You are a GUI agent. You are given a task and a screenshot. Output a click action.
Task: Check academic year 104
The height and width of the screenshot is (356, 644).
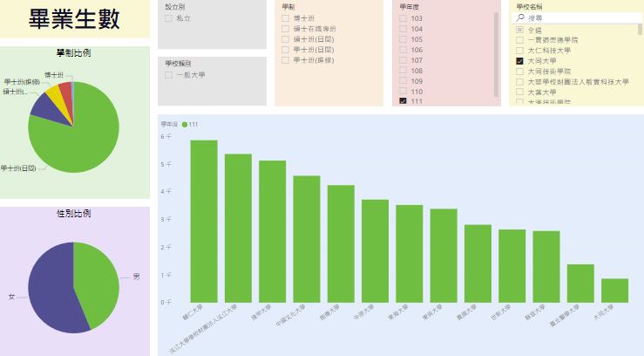(x=403, y=29)
